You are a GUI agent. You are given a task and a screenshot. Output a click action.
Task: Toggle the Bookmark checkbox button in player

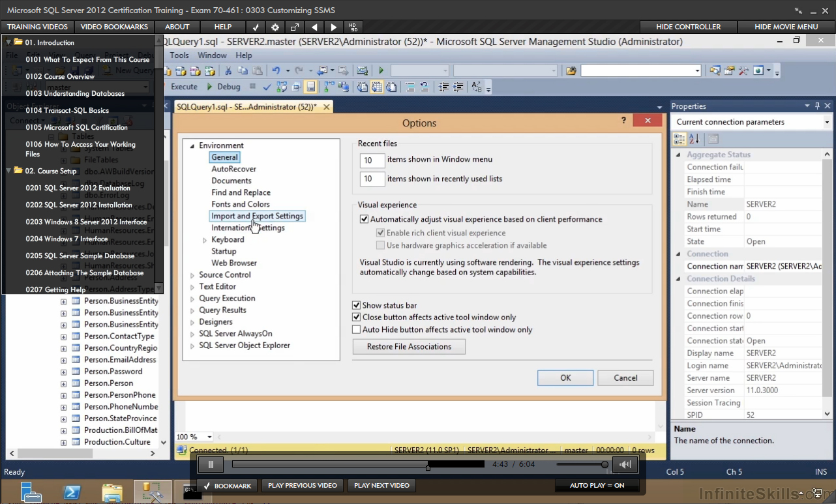tap(226, 486)
